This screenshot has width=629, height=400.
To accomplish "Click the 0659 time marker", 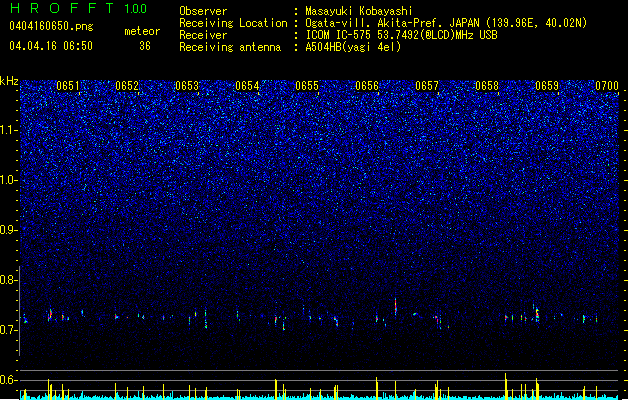I will tap(547, 86).
